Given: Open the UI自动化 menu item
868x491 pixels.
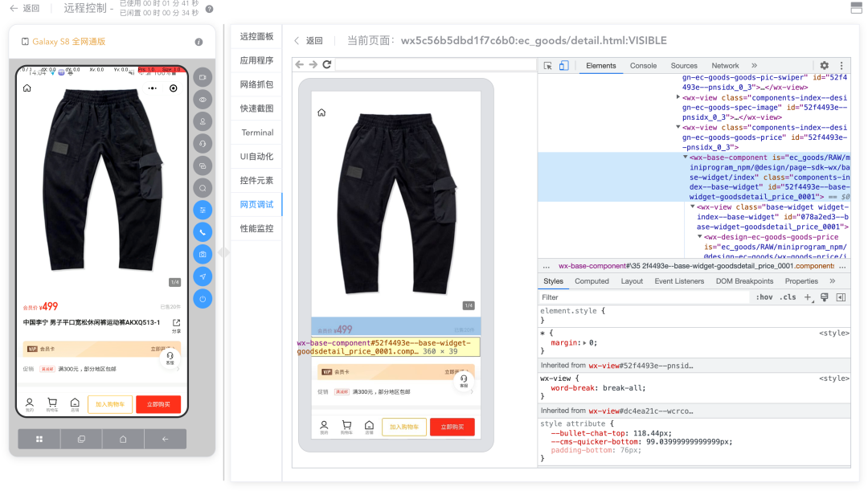Looking at the screenshot, I should point(256,157).
